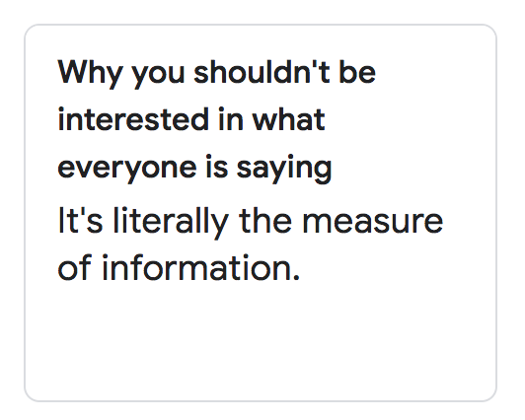The width and height of the screenshot is (525, 420).
Task: Click the title line "interested in what"
Action: click(191, 119)
